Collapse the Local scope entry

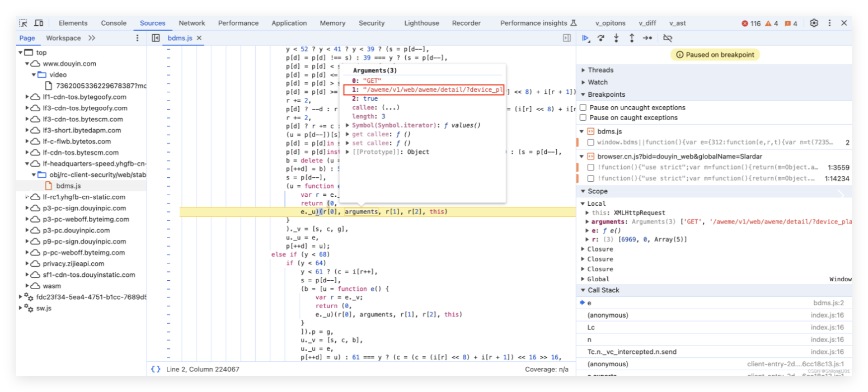click(x=583, y=204)
